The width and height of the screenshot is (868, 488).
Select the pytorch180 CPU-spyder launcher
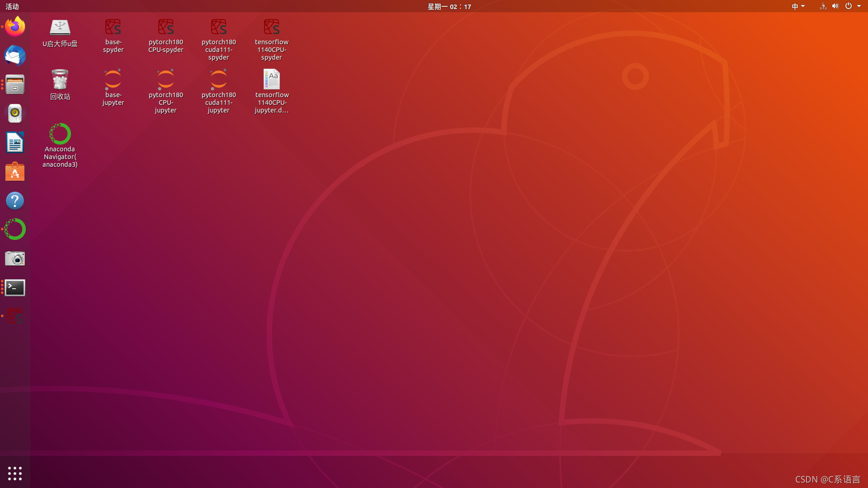click(x=166, y=36)
